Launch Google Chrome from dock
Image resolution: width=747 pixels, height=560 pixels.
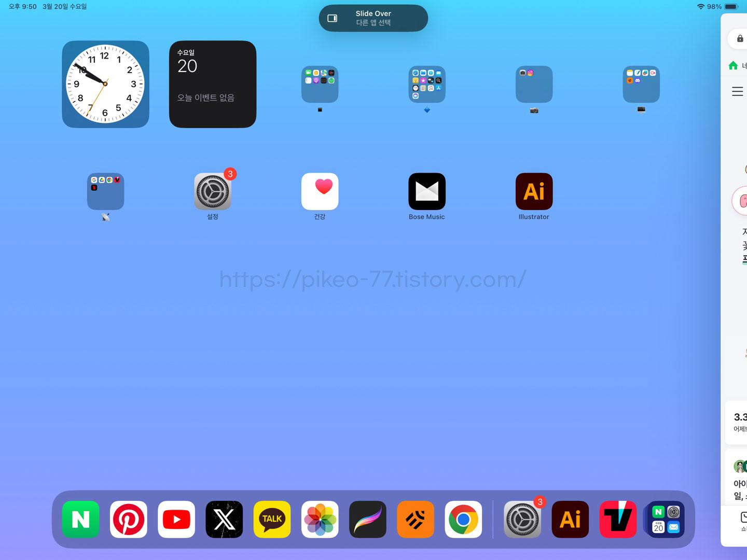(x=463, y=519)
